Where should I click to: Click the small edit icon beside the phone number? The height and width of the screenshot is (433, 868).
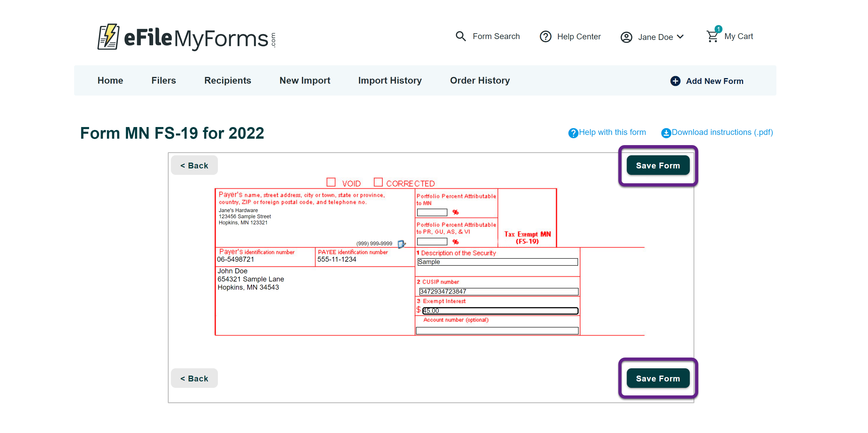point(401,244)
